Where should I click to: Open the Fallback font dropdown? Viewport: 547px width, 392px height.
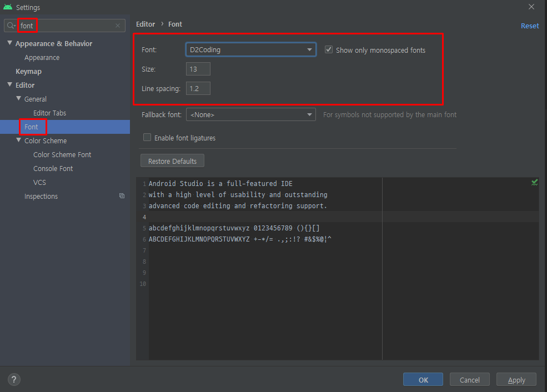point(251,114)
